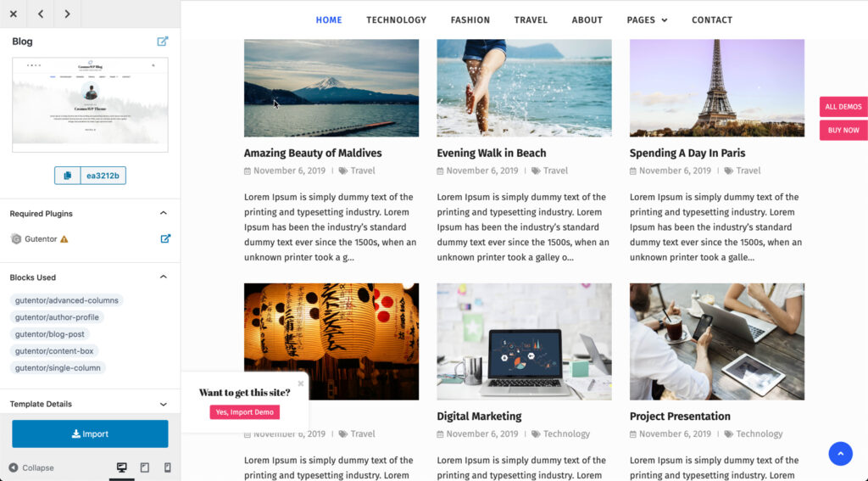Select the Fashion nav menu item
This screenshot has height=481, width=868.
(470, 20)
